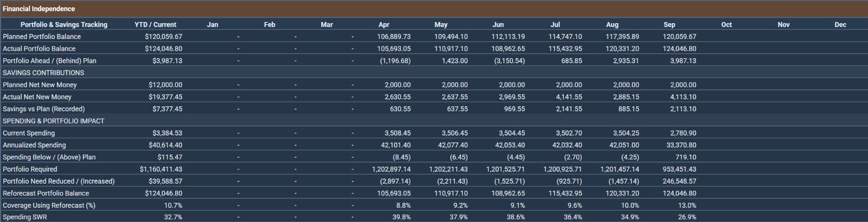868x222 pixels.
Task: Click the SPENDING & PORTFOLIO IMPACT heading
Action: pyautogui.click(x=54, y=121)
